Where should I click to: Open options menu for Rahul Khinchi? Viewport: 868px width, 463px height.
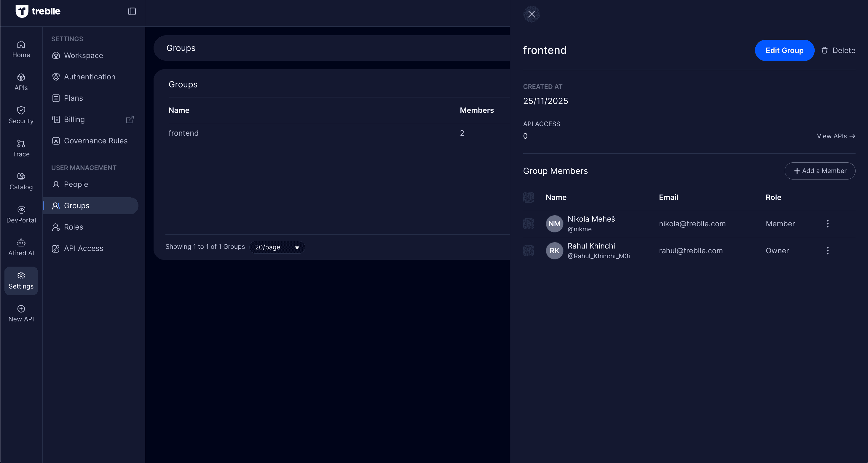click(x=828, y=251)
